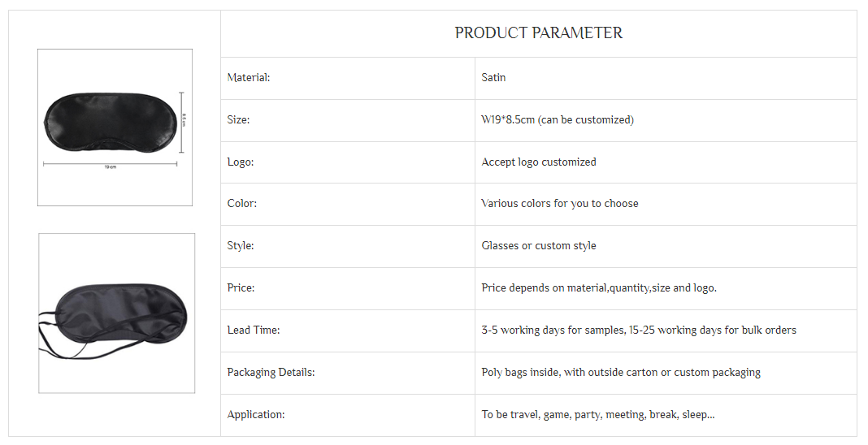
Task: Click the Price depends on material text
Action: (598, 288)
